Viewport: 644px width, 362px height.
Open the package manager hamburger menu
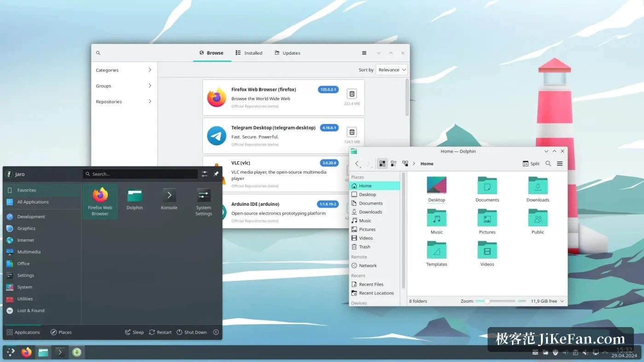pyautogui.click(x=364, y=53)
